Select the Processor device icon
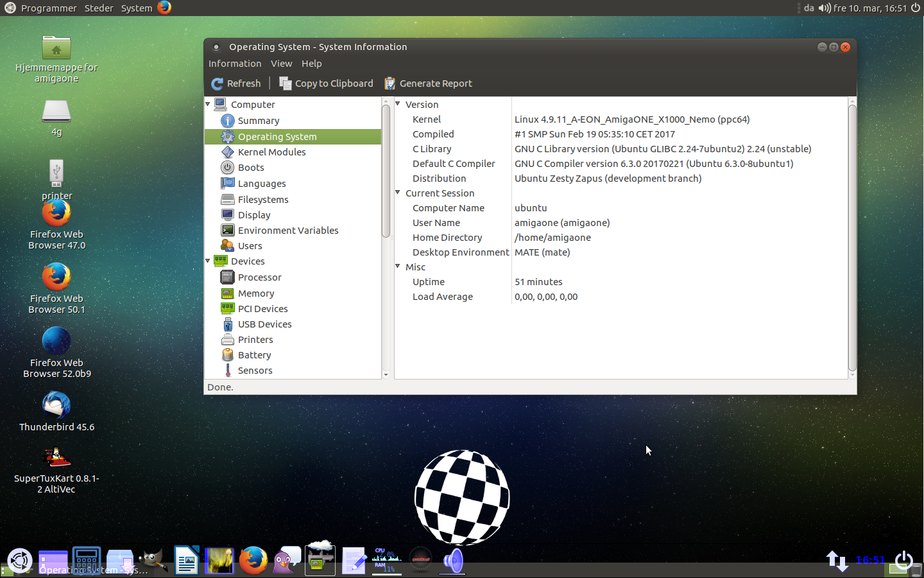924x578 pixels. (x=227, y=277)
